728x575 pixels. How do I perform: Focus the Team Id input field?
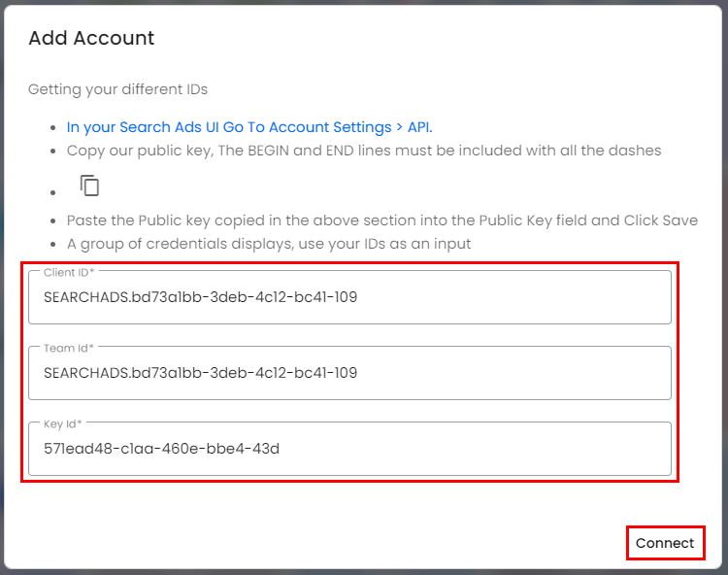coord(349,373)
